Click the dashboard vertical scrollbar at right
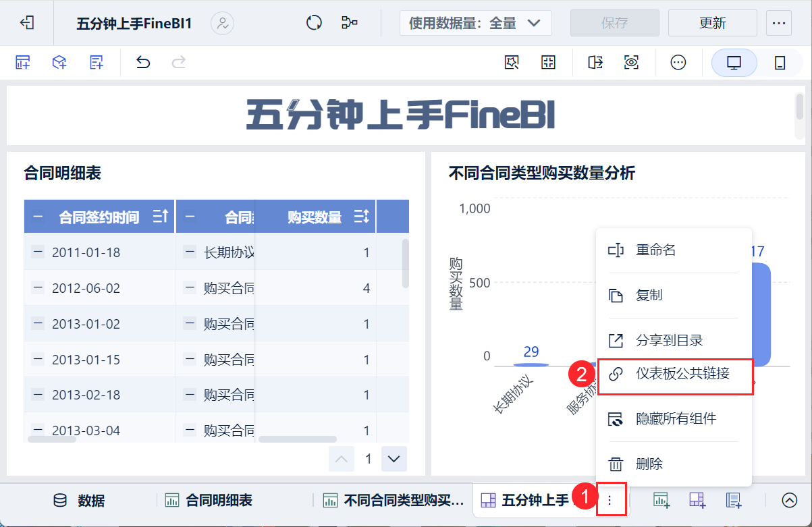Screen dimensions: 812x527 click(x=799, y=106)
